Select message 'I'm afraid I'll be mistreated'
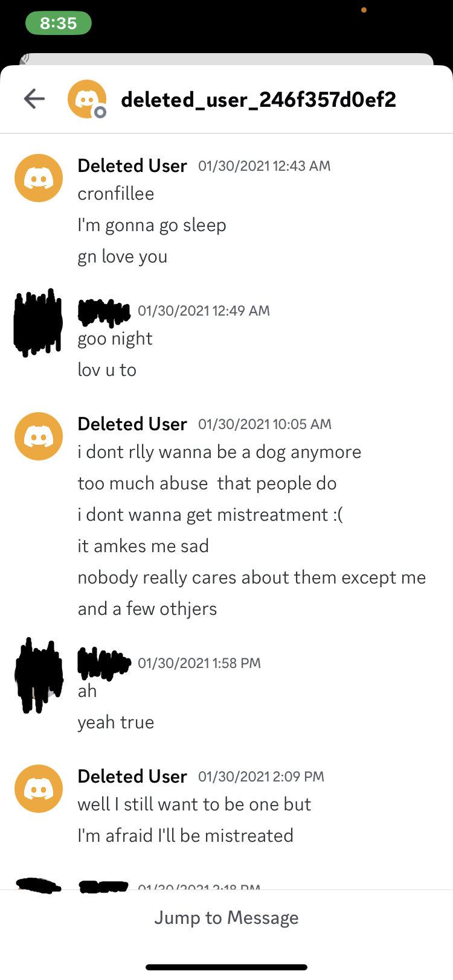The image size is (453, 980). click(x=185, y=836)
